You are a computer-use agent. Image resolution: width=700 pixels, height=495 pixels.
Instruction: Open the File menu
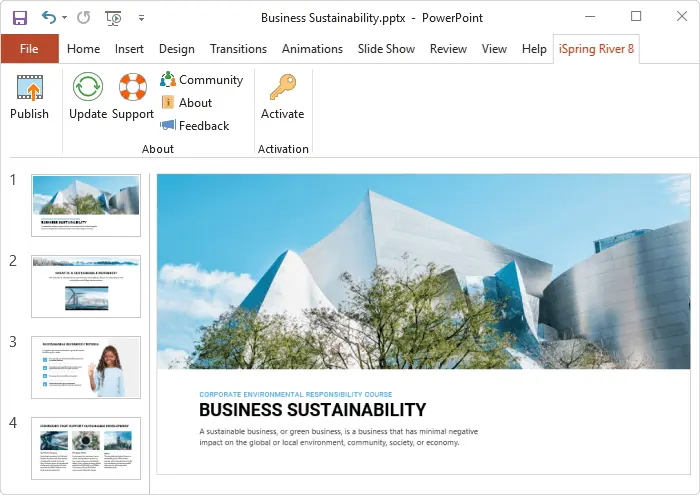pyautogui.click(x=29, y=49)
